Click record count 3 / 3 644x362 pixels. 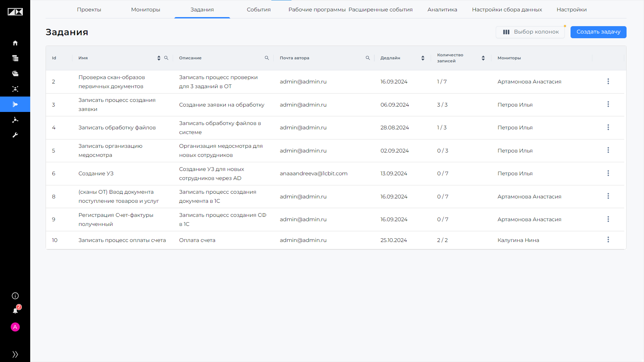pyautogui.click(x=442, y=105)
